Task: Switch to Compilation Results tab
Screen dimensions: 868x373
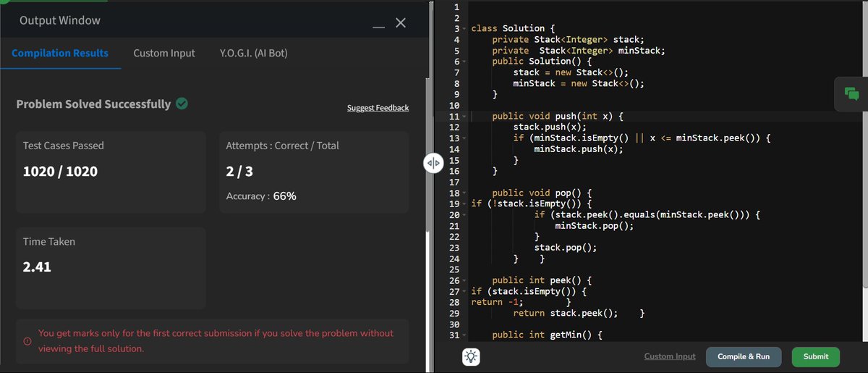Action: [60, 53]
